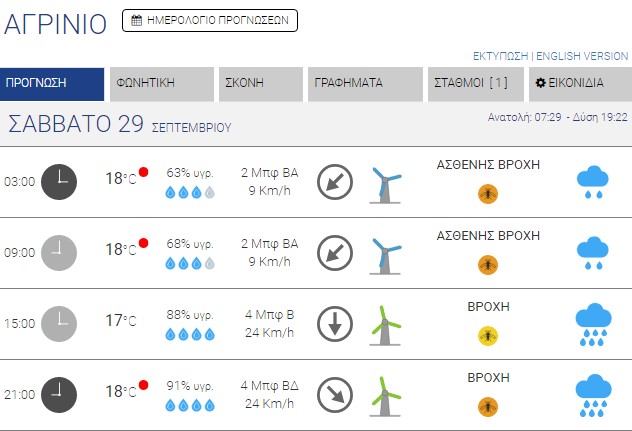Click the light rain cloud icon at 03:00
632x431 pixels.
click(593, 182)
